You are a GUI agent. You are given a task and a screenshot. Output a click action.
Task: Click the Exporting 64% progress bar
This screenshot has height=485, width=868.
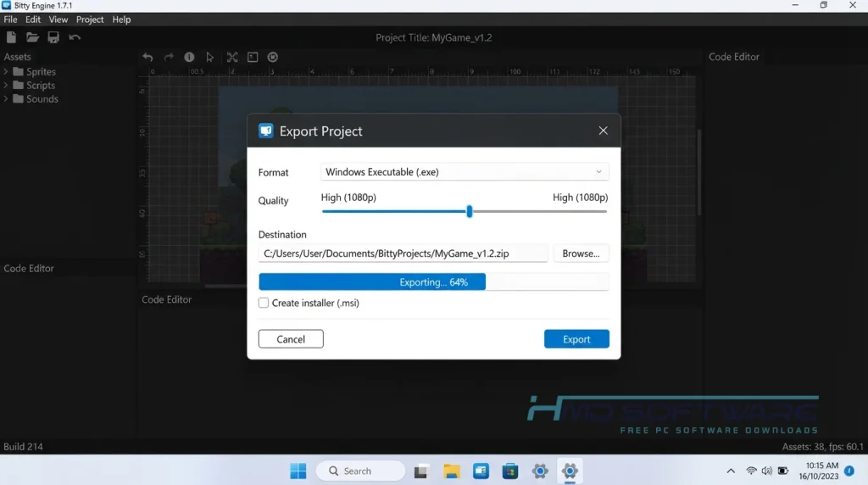click(x=433, y=282)
